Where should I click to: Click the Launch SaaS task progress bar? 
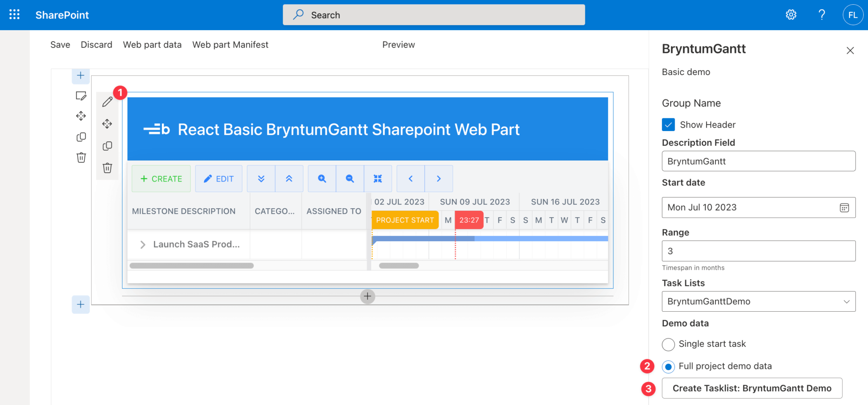pos(490,239)
